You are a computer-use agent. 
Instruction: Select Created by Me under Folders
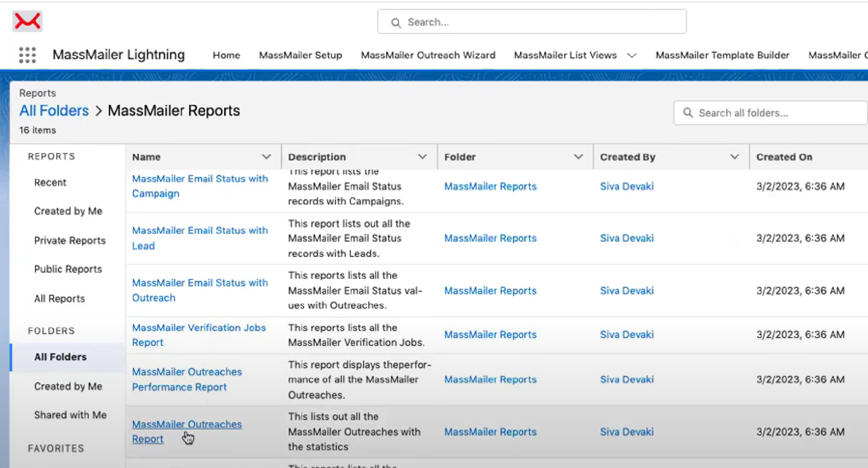(x=68, y=387)
